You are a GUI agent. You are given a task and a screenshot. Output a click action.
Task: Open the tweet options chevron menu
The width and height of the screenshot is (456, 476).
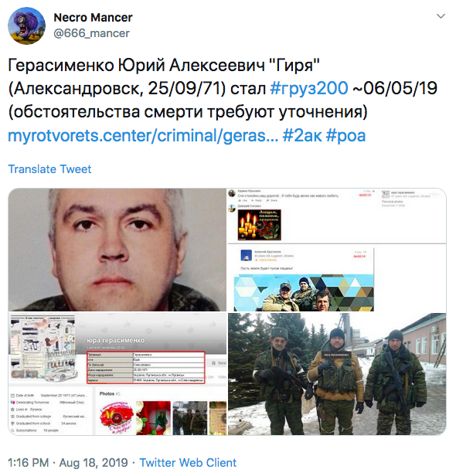pos(441,16)
